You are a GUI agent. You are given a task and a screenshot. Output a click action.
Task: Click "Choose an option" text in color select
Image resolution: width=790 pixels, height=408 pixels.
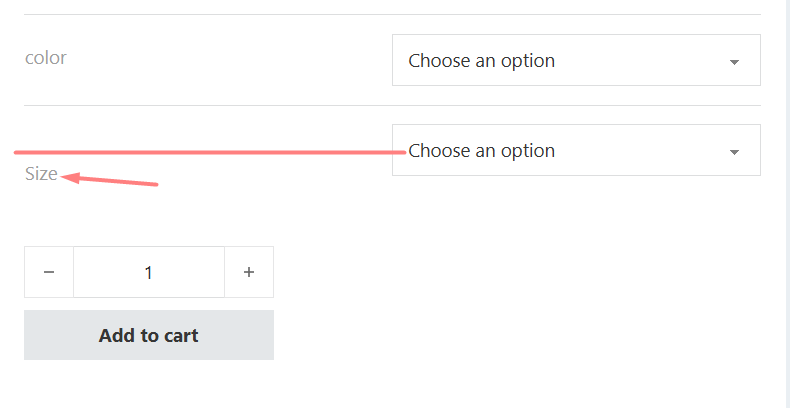pyautogui.click(x=481, y=61)
